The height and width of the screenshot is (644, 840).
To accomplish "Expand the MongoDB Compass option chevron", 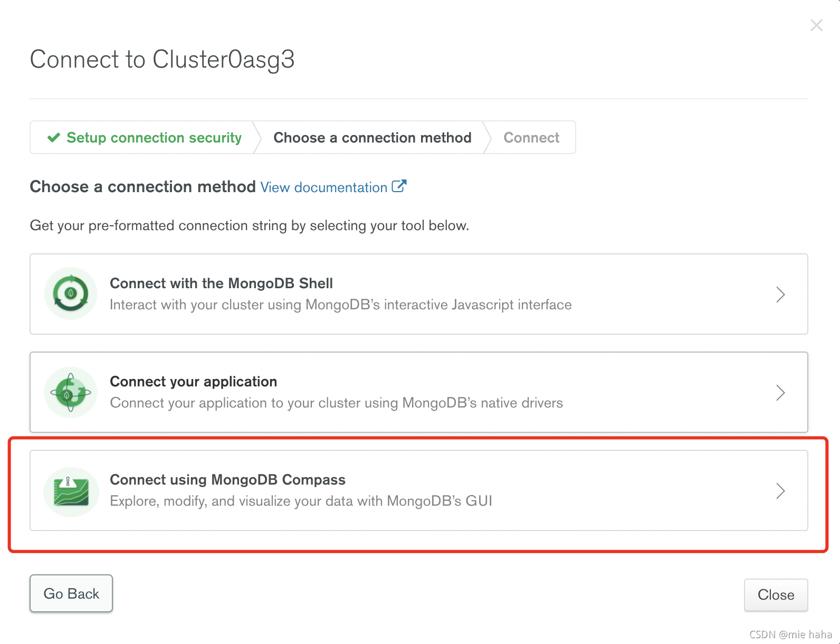I will click(x=780, y=490).
